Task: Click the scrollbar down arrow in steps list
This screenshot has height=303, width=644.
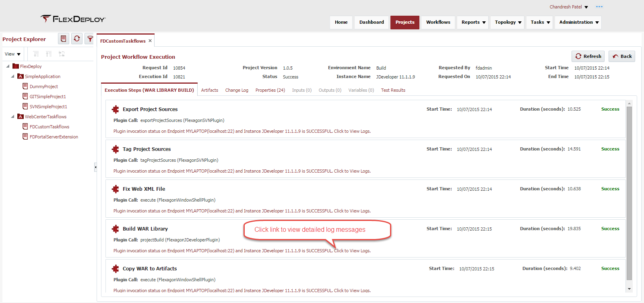Action: 629,289
